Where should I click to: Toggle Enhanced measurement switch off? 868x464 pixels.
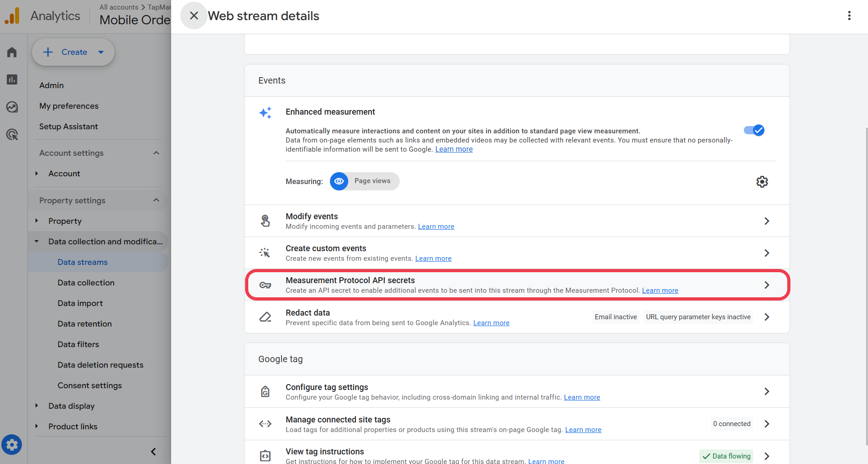pyautogui.click(x=754, y=130)
